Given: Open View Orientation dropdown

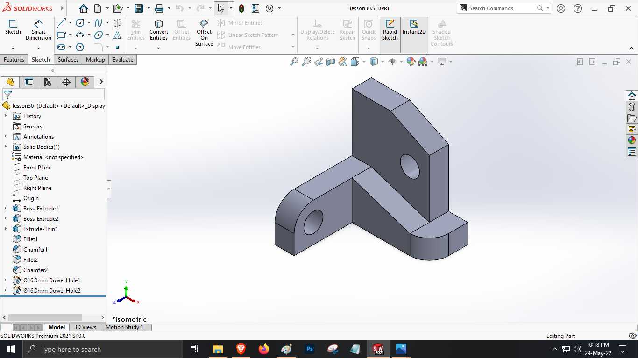Looking at the screenshot, I should click(364, 62).
